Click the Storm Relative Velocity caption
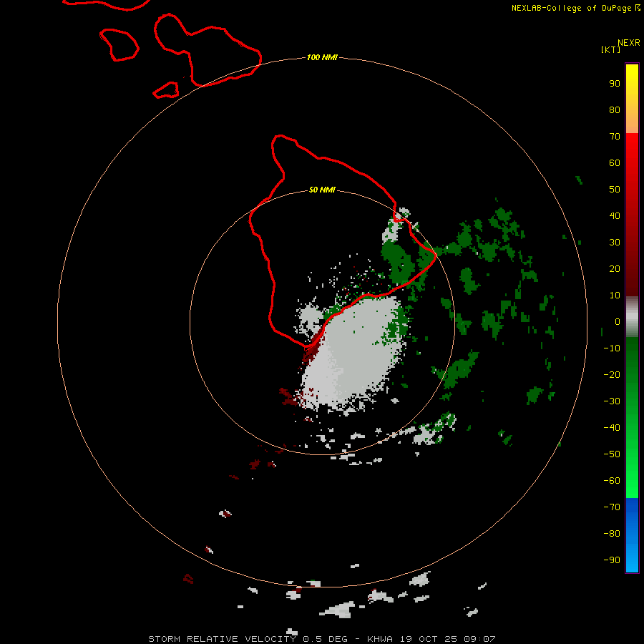 click(x=321, y=639)
